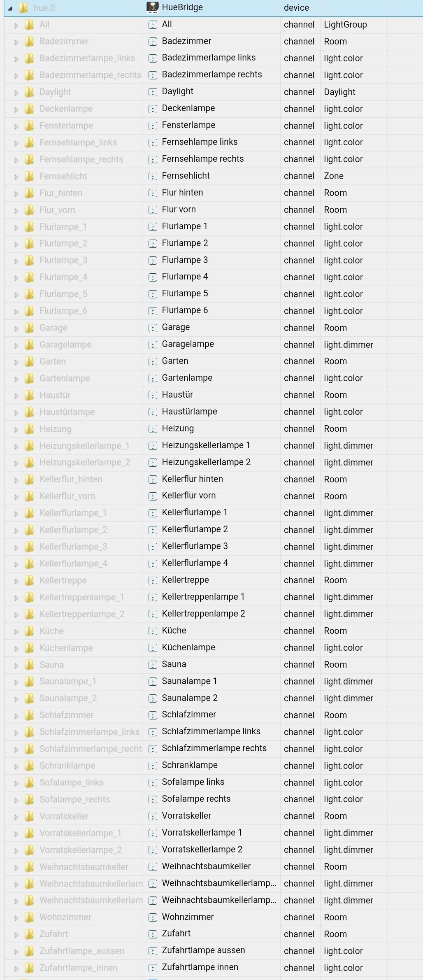Viewport: 423px width, 980px height.
Task: Click channel icon beside Heizungskellerlampe 1
Action: pyautogui.click(x=153, y=446)
